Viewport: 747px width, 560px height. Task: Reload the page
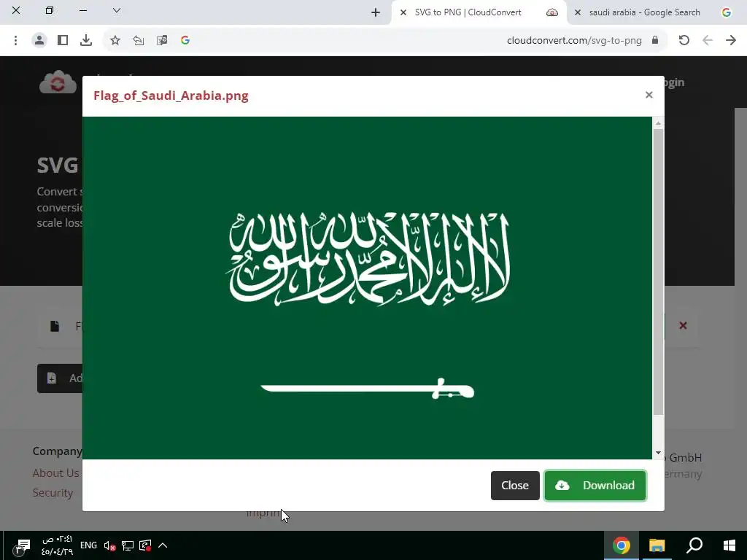[x=684, y=41]
